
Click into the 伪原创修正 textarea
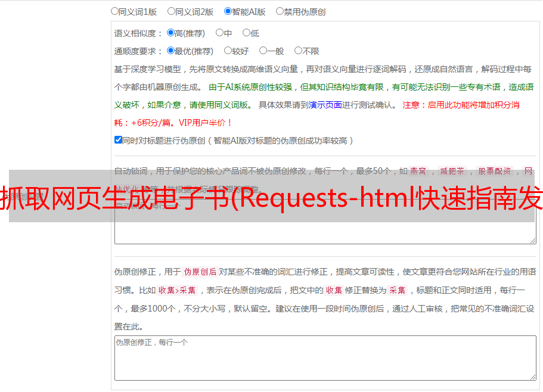point(325,358)
